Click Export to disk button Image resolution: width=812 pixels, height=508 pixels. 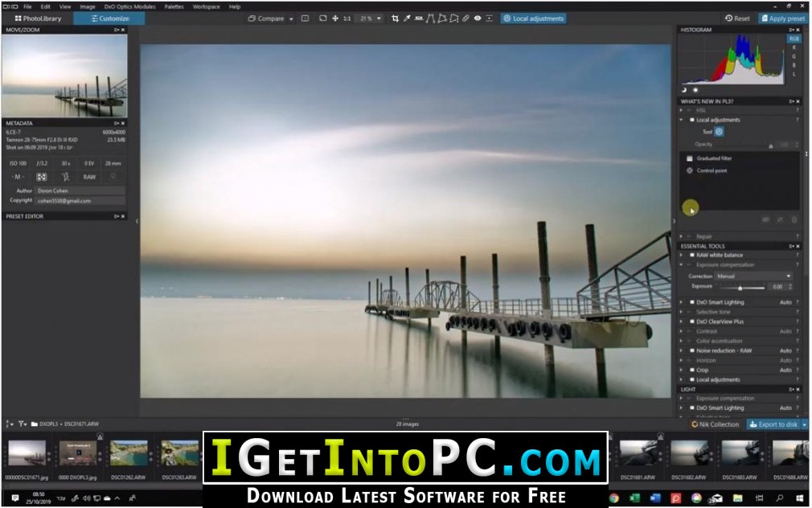pyautogui.click(x=773, y=424)
